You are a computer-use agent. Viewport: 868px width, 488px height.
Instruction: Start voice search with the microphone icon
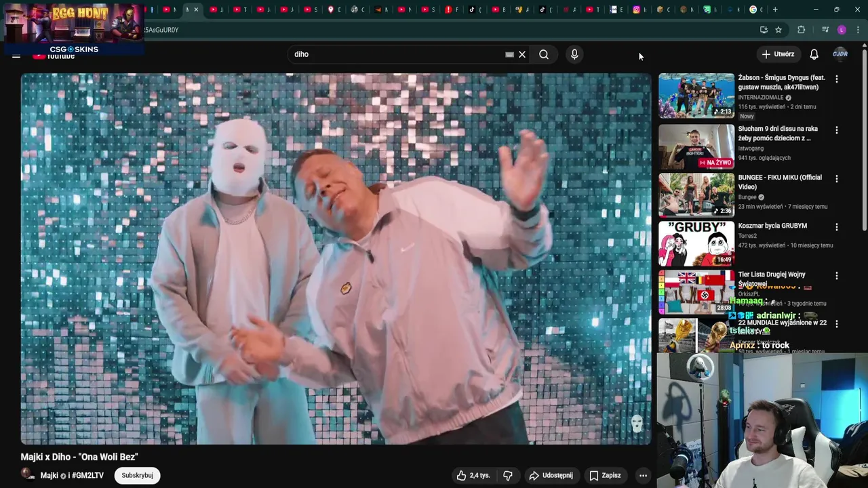click(x=574, y=54)
